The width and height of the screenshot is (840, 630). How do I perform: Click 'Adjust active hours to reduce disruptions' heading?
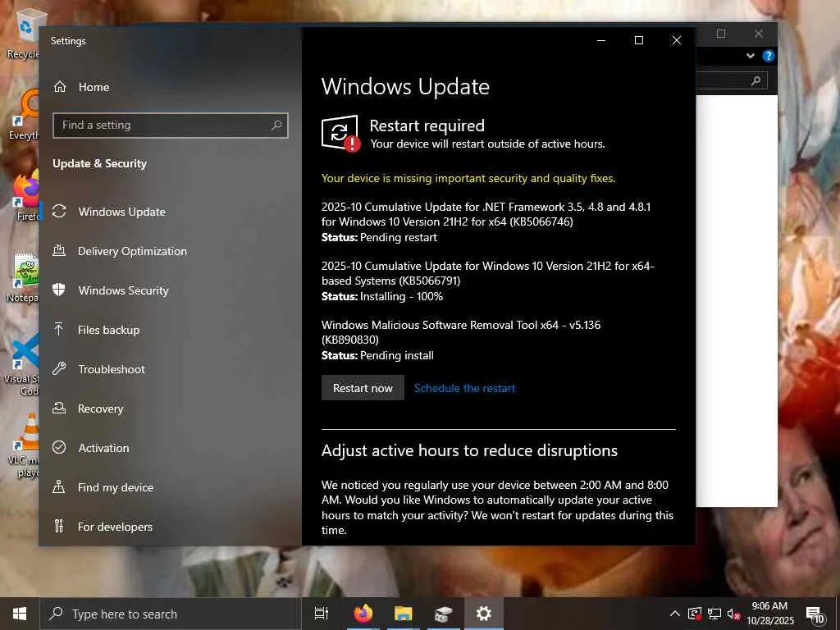[x=469, y=450]
